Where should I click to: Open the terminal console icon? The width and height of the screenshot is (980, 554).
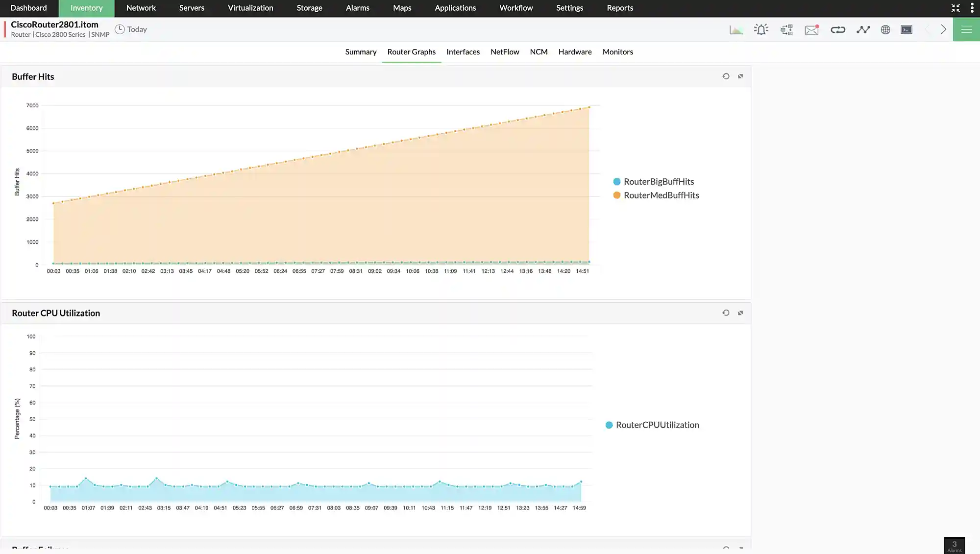coord(906,30)
